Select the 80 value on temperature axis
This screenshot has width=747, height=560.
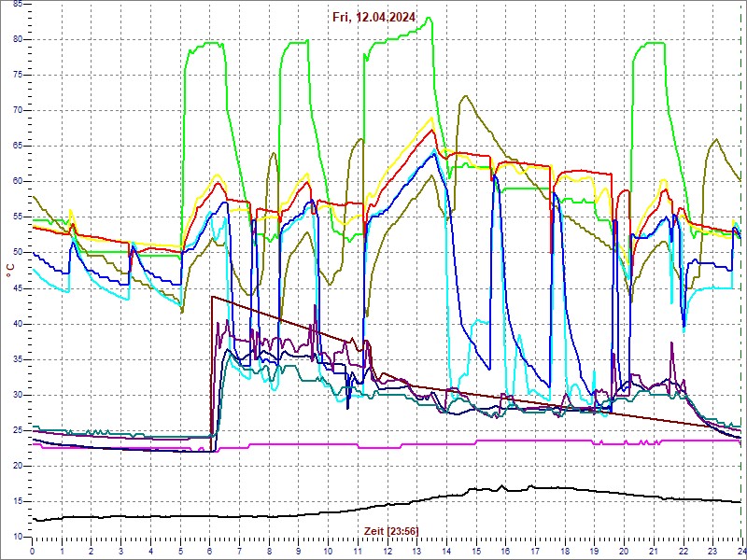(x=18, y=40)
